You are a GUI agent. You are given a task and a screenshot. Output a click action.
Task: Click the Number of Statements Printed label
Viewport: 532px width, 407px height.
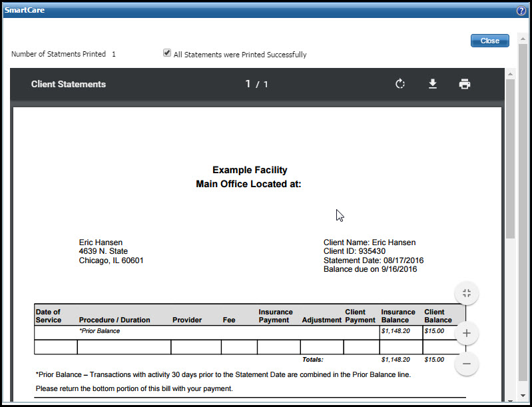click(x=59, y=54)
